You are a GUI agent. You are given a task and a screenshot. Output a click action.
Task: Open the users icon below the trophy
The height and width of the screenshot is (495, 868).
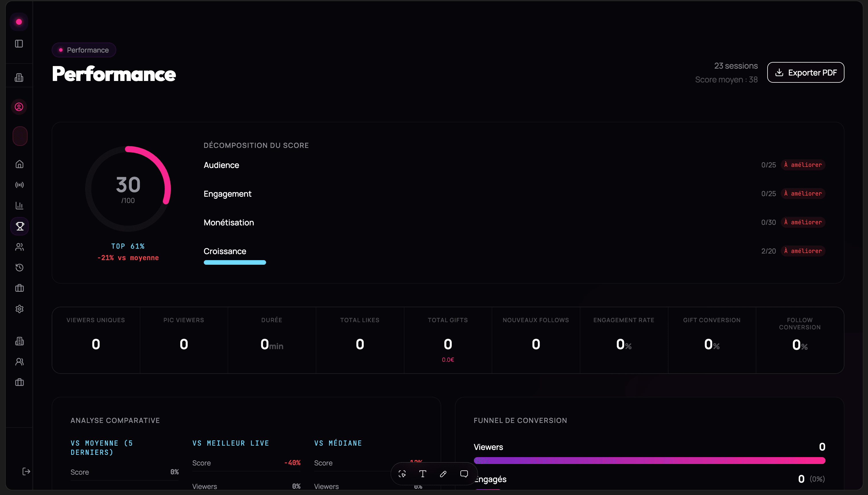[x=19, y=247]
